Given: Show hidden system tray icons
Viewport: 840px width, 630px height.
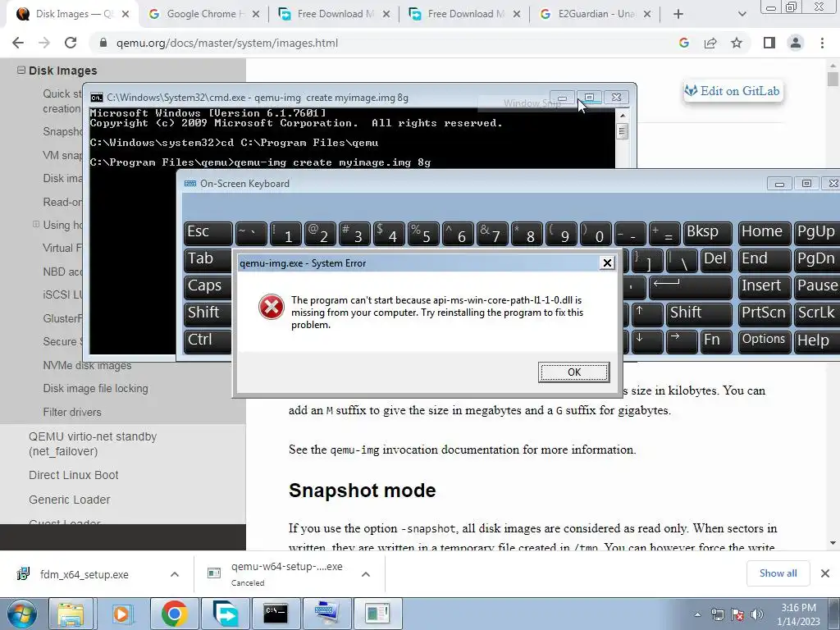Looking at the screenshot, I should (x=697, y=614).
